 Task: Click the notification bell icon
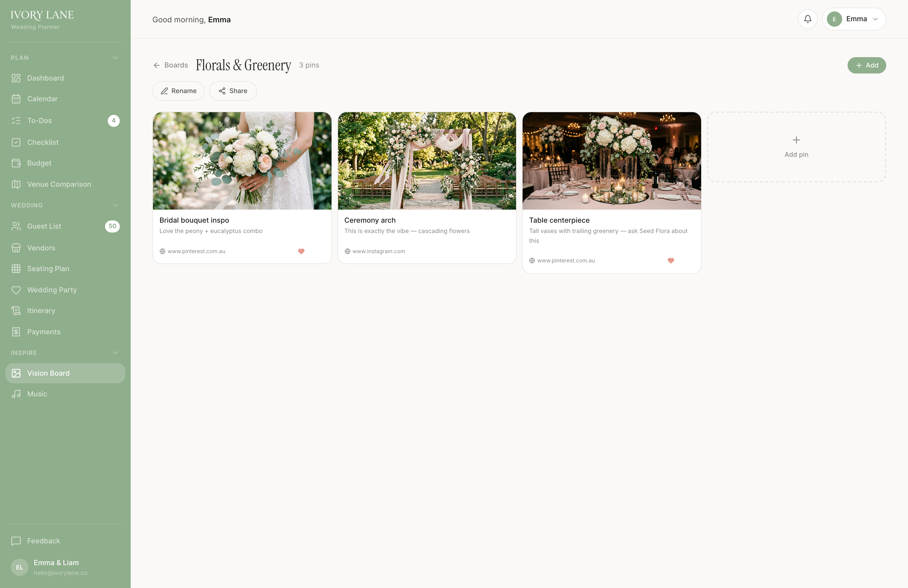(807, 19)
